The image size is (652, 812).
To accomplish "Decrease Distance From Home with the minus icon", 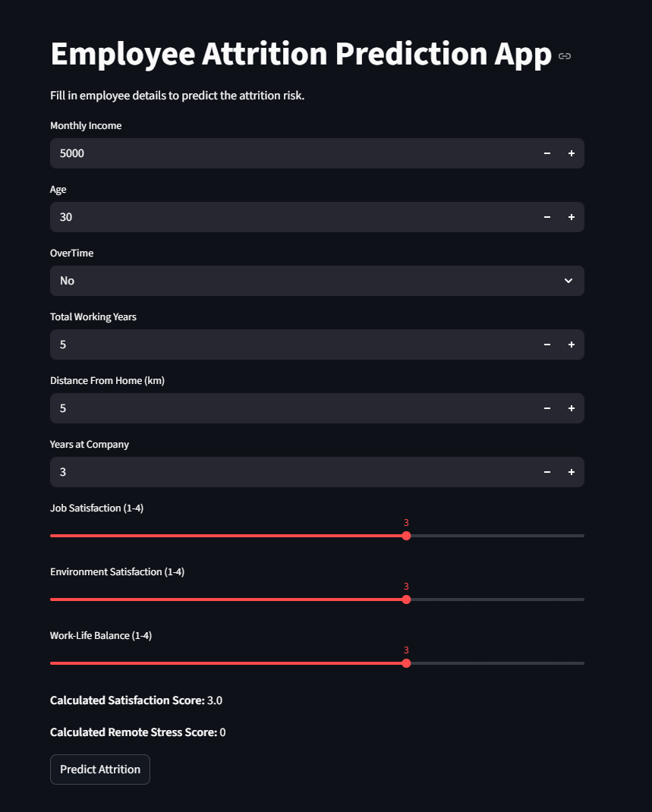I will point(547,408).
